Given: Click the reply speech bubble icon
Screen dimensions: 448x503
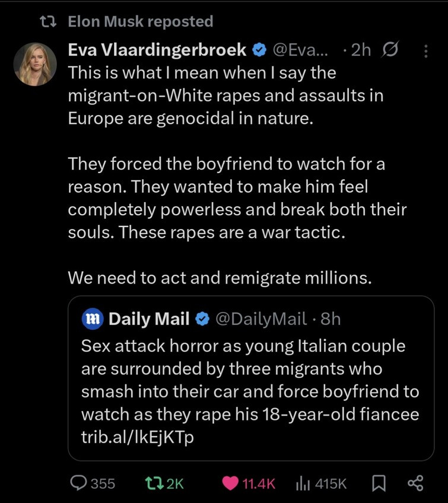Looking at the screenshot, I should coord(79,483).
